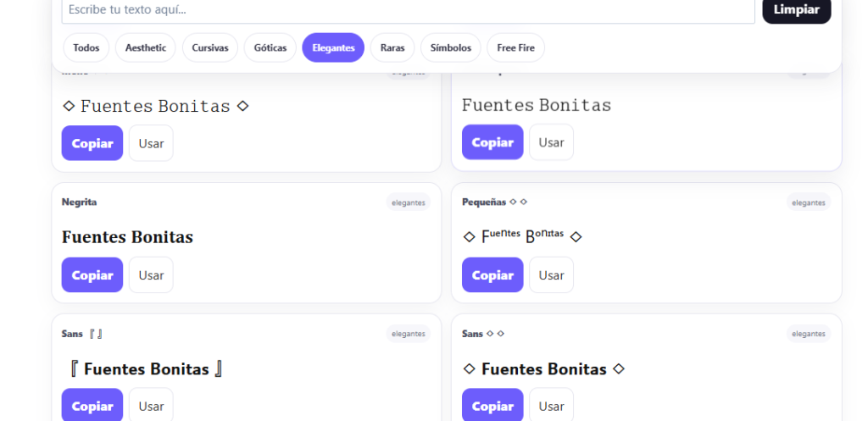Click the elegantes tag on Negrita card
This screenshot has height=421, width=868.
pos(409,202)
